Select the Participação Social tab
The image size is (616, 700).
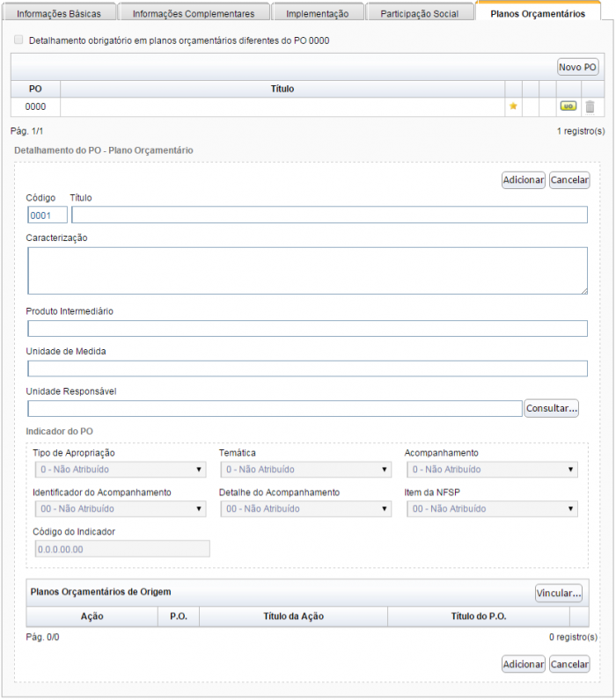click(x=419, y=14)
